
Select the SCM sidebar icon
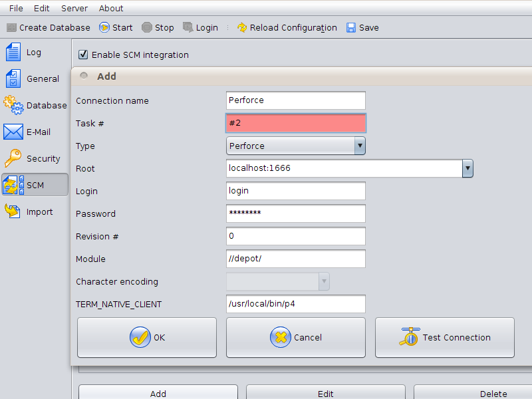pos(13,185)
